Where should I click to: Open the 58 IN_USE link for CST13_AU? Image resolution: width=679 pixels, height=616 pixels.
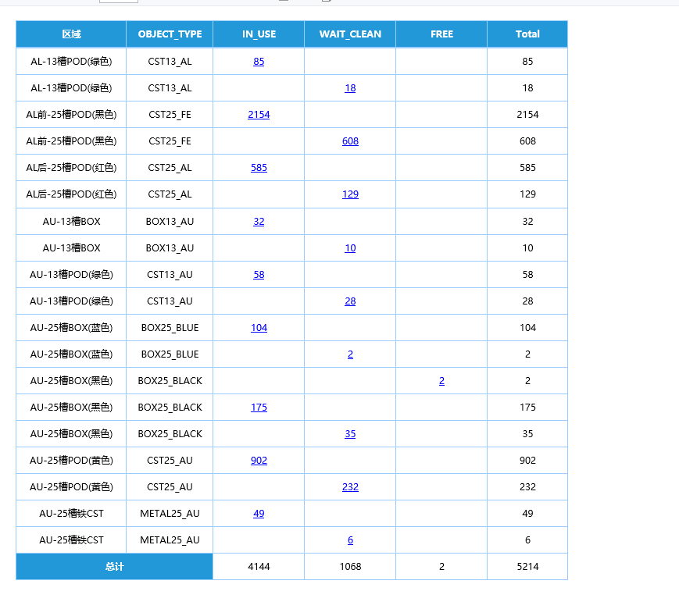click(259, 275)
